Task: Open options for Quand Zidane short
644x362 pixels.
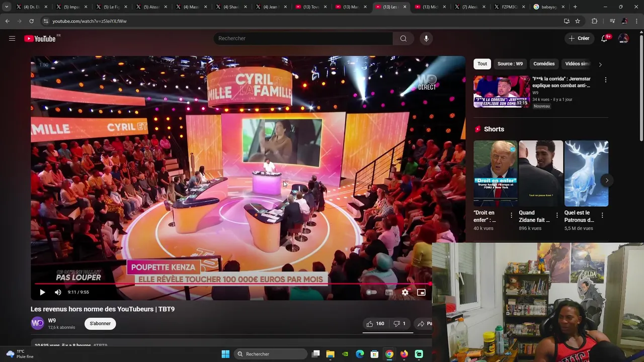Action: (x=556, y=215)
